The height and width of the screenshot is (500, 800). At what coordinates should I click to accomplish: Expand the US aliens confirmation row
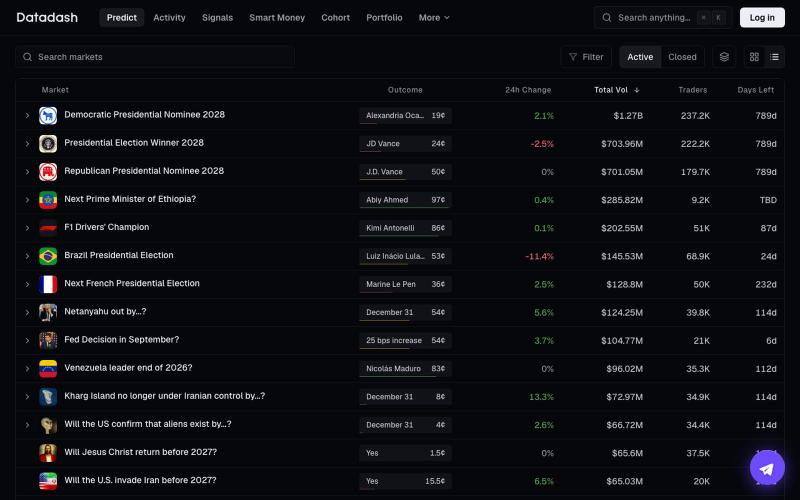coord(27,425)
